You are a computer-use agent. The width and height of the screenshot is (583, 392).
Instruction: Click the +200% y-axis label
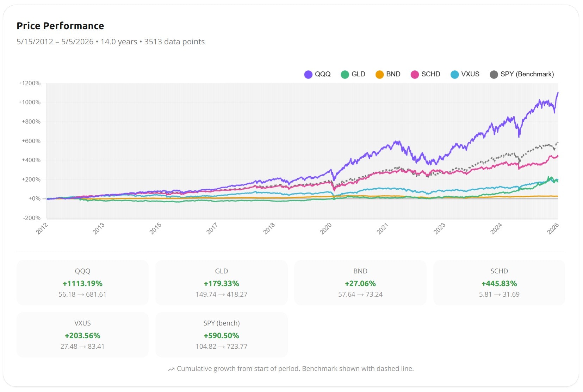(31, 179)
